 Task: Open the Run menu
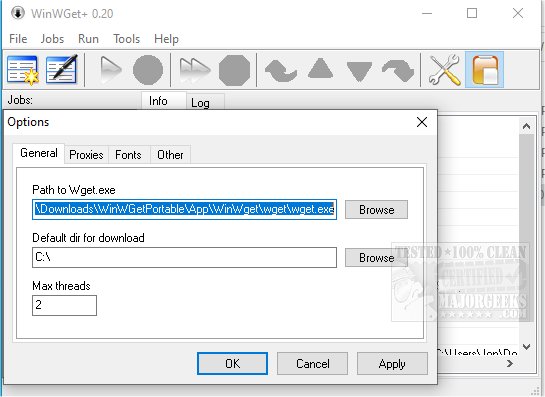(x=88, y=39)
